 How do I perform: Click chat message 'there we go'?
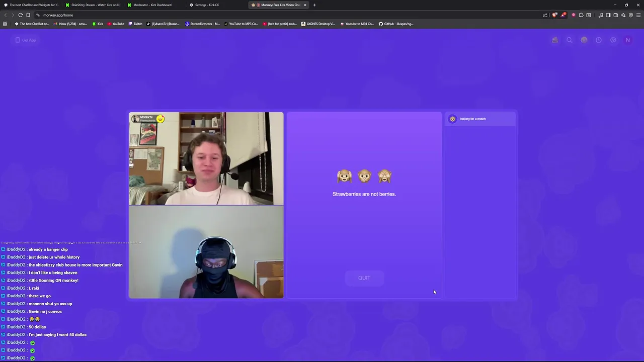pyautogui.click(x=40, y=296)
